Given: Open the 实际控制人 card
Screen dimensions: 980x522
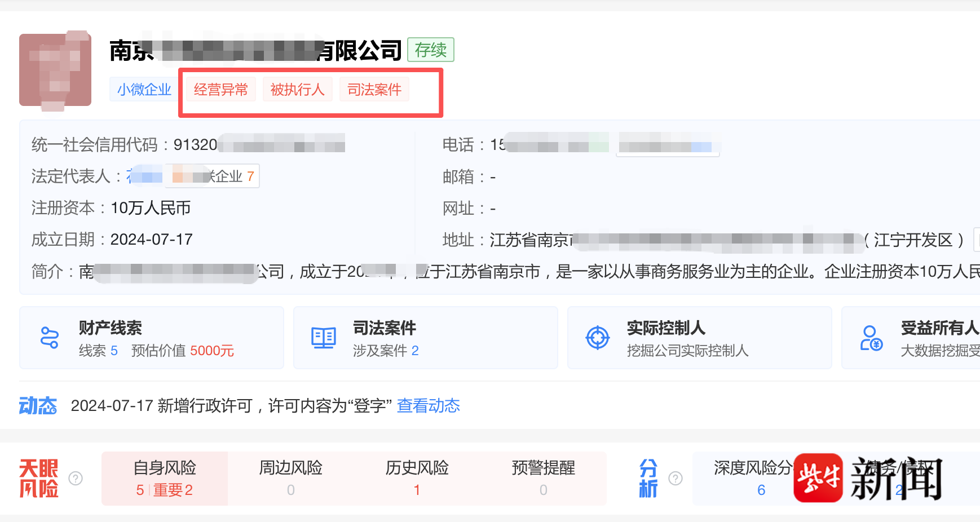Looking at the screenshot, I should point(699,338).
